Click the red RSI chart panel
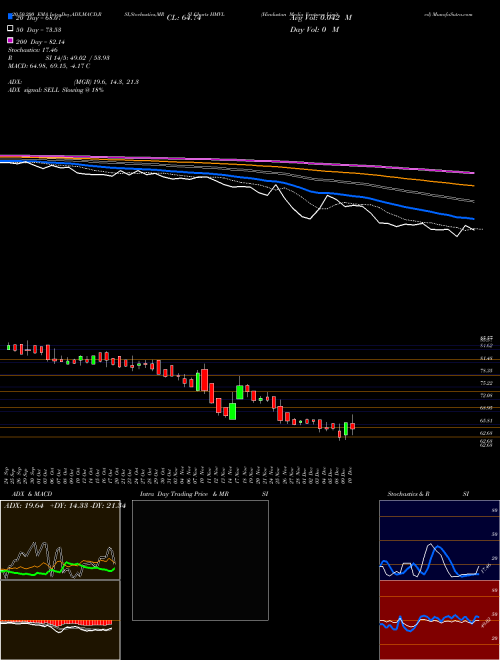 439,620
